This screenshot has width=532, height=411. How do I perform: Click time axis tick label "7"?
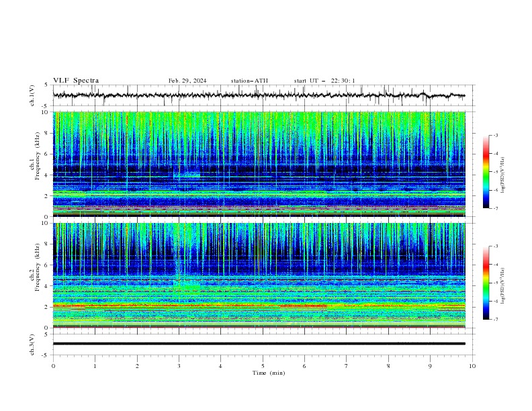pyautogui.click(x=347, y=366)
